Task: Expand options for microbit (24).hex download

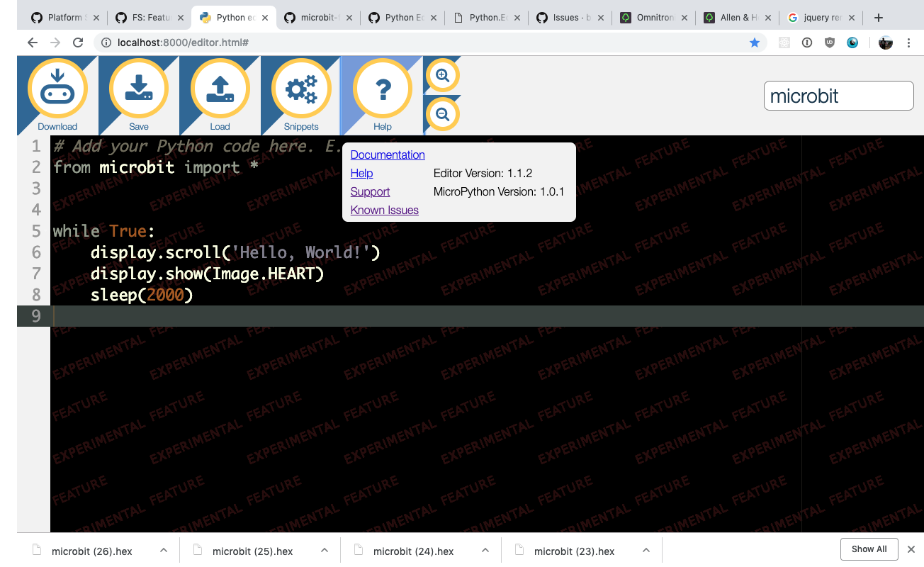Action: coord(485,549)
